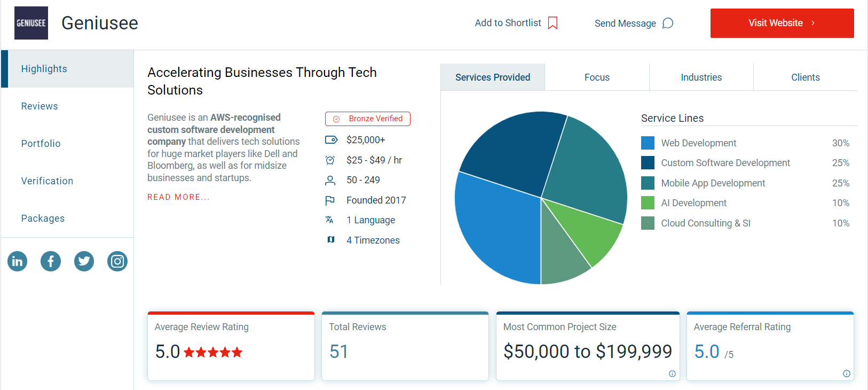
Task: Select the Highlights sidebar item
Action: pos(67,69)
